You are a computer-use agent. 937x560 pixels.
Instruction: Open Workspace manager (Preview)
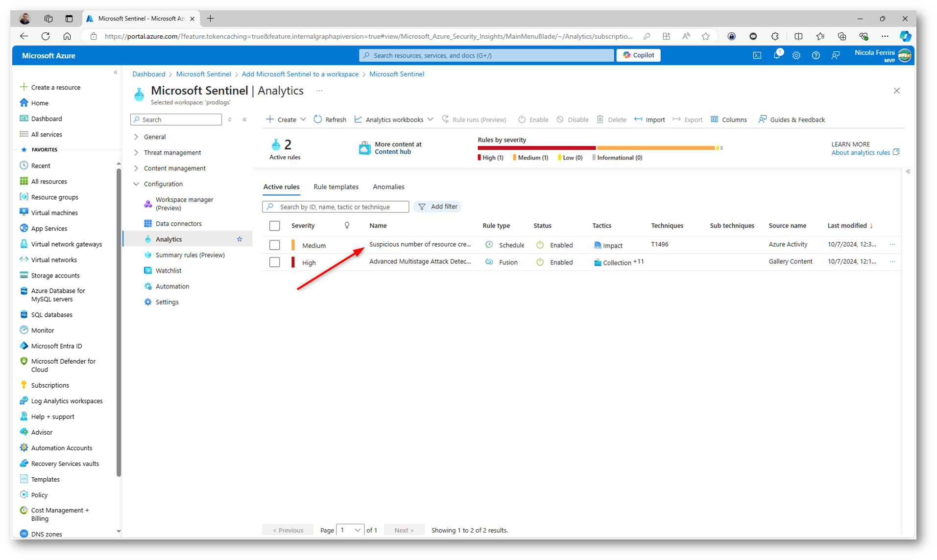coord(184,204)
